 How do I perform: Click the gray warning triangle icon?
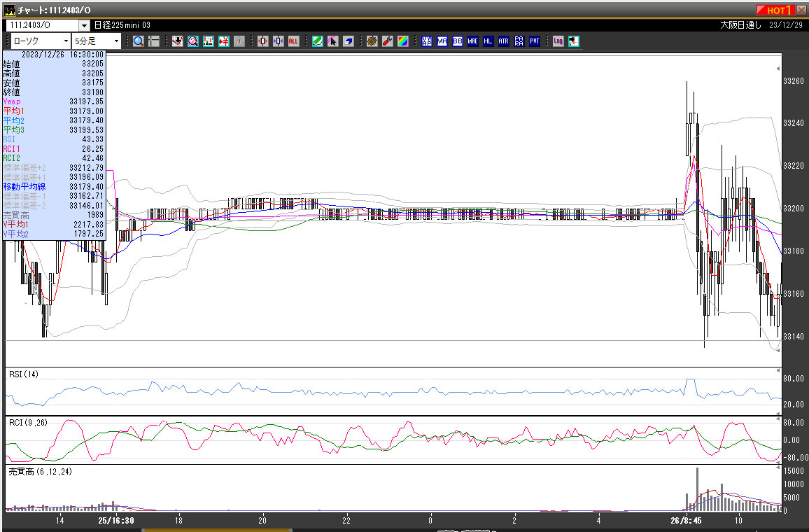point(239,41)
